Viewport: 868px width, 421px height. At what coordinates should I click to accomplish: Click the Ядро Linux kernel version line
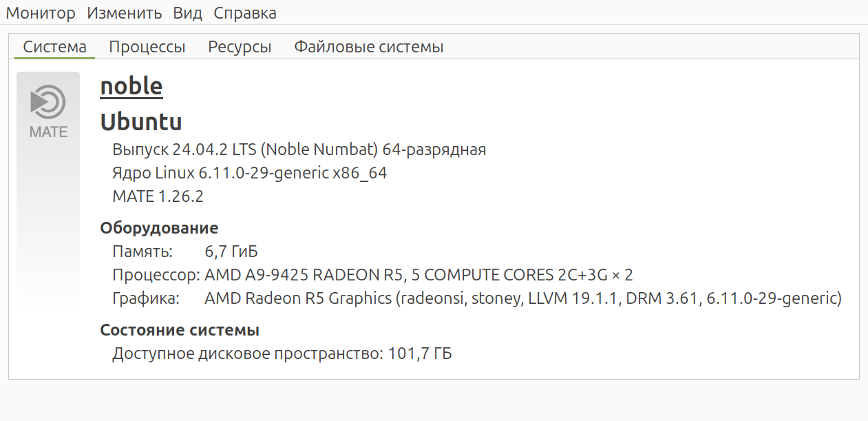(249, 173)
